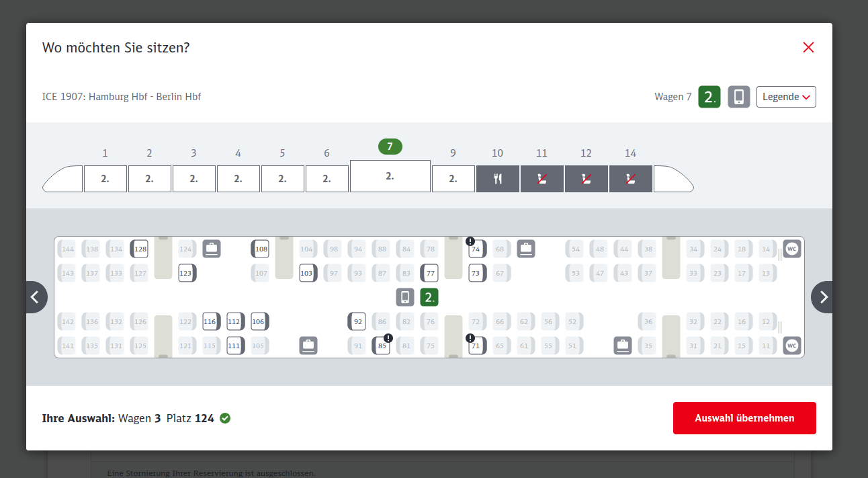Select seat 77
868x478 pixels.
(430, 274)
